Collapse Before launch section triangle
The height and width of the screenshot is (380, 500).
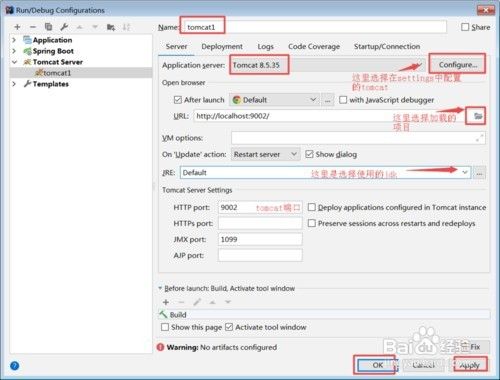pos(160,288)
